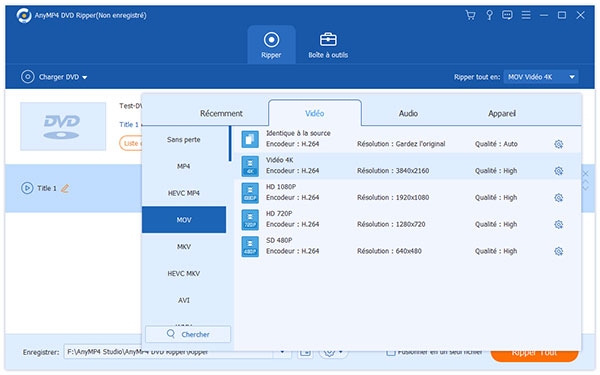Open the hamburger menu icon
Image resolution: width=600 pixels, height=375 pixels.
tap(526, 15)
